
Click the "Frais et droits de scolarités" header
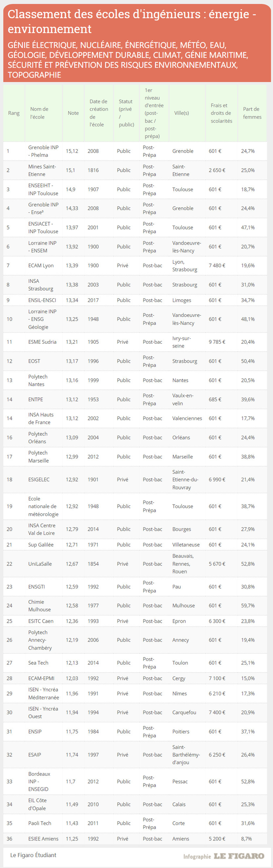point(221,113)
